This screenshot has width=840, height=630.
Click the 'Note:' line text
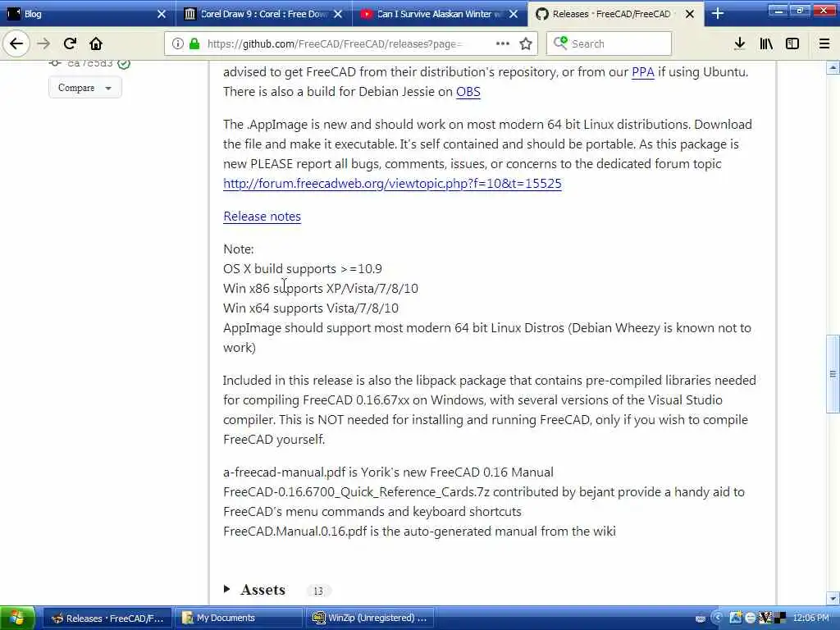[239, 249]
